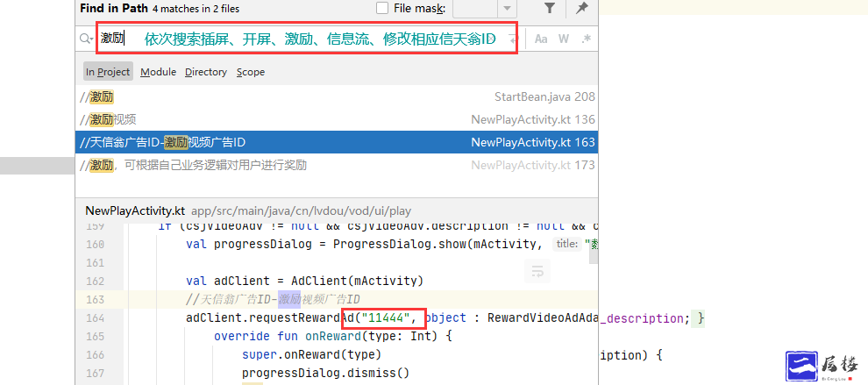Select the In Project scope tab
Screen dimensions: 868x385
109,72
